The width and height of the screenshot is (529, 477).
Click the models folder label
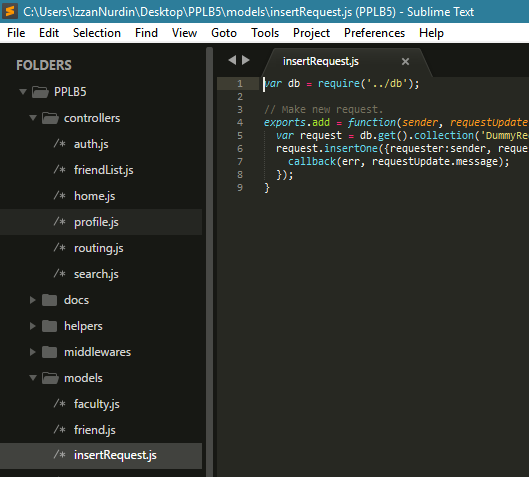[x=83, y=378]
